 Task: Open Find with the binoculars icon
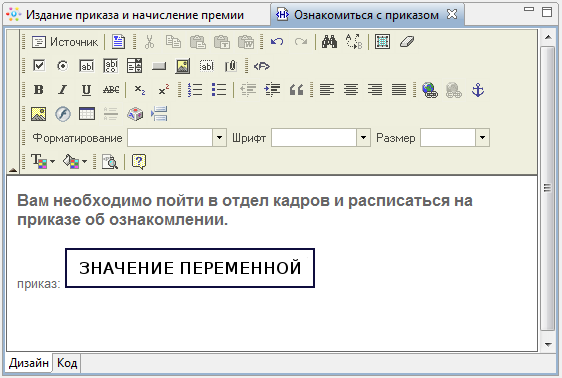[329, 42]
